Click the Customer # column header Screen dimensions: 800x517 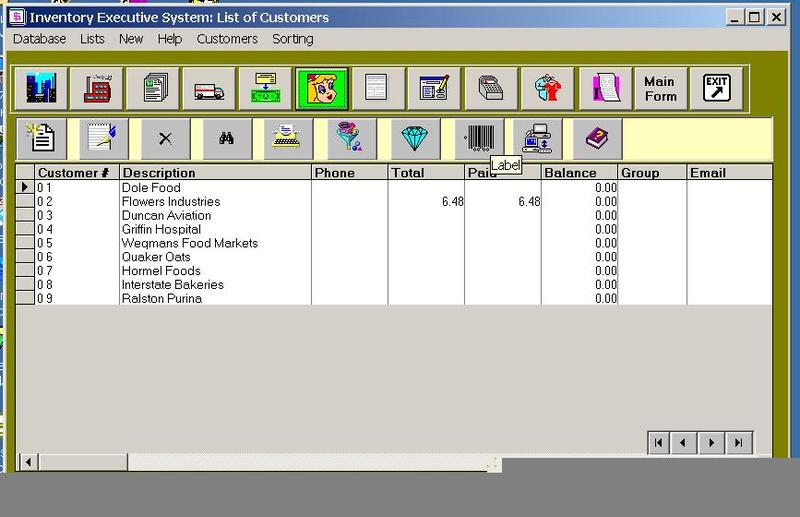[x=77, y=173]
